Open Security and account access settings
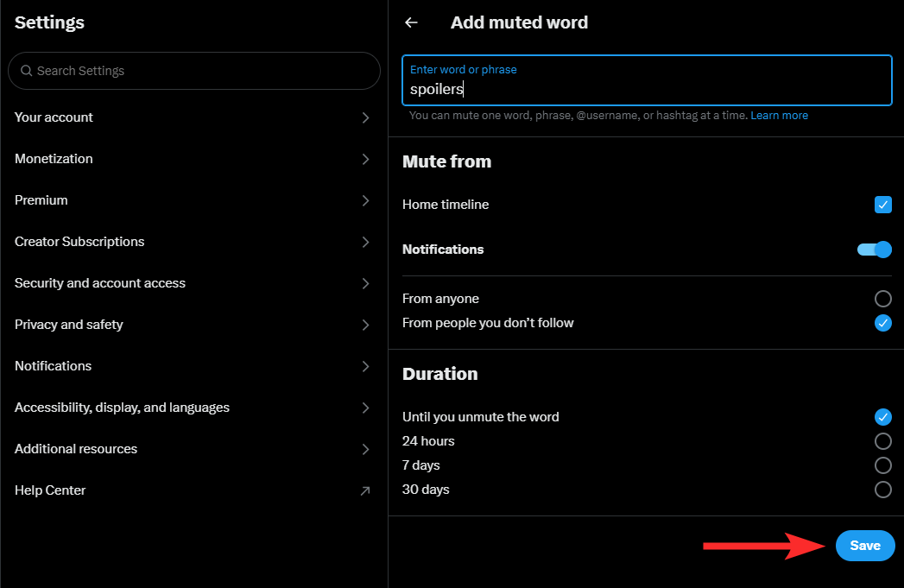 [x=100, y=283]
